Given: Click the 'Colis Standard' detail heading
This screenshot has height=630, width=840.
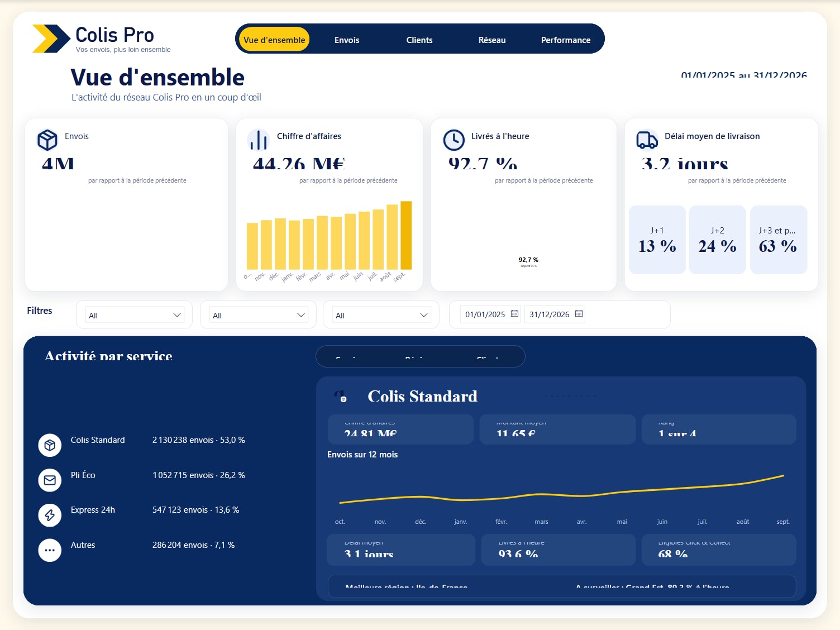Looking at the screenshot, I should [422, 396].
